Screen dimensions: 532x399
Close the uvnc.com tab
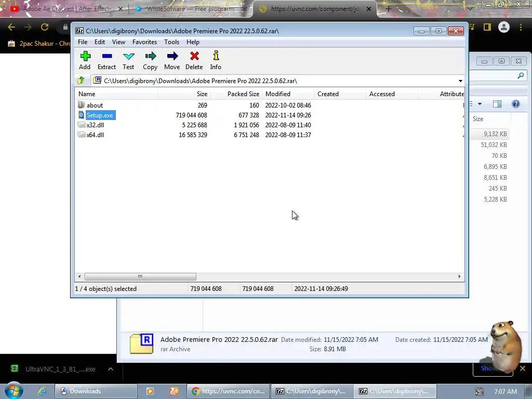369,9
